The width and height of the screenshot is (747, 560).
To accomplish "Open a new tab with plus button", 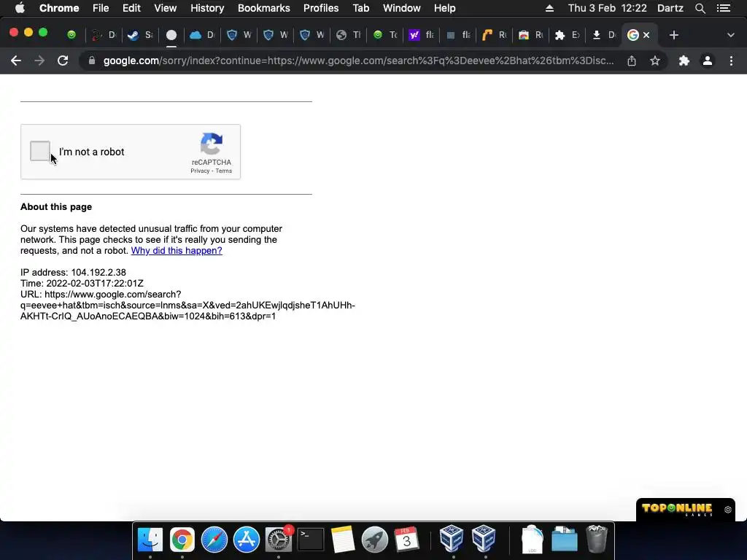I will click(x=673, y=35).
